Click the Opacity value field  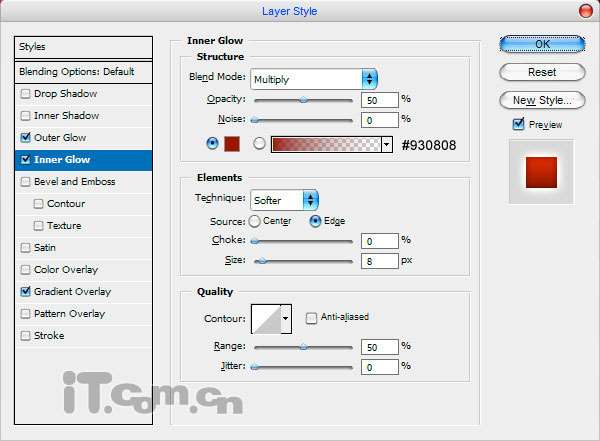click(x=380, y=100)
